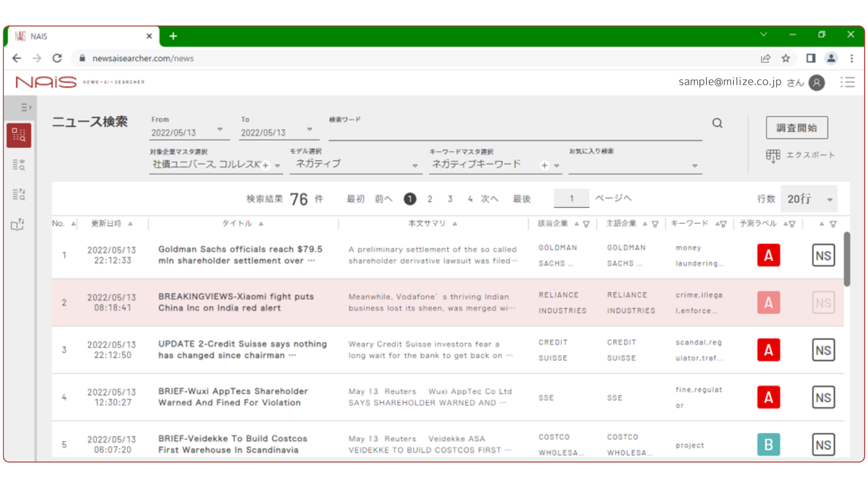
Task: Sort by 該当企業 column
Action: pyautogui.click(x=577, y=224)
